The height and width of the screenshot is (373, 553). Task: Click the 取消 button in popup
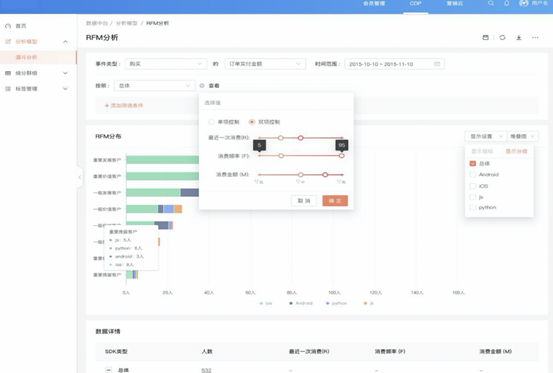coord(304,201)
